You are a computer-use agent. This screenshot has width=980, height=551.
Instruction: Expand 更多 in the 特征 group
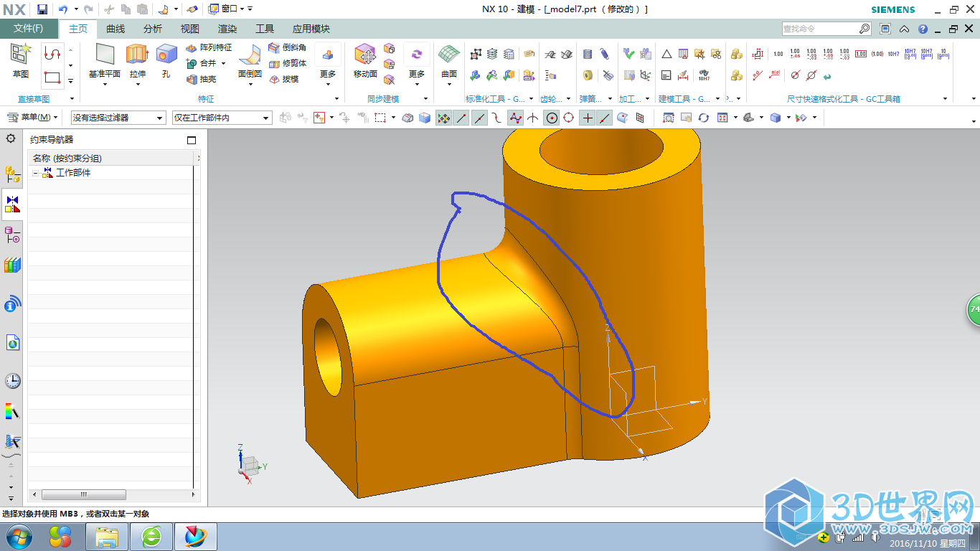328,63
